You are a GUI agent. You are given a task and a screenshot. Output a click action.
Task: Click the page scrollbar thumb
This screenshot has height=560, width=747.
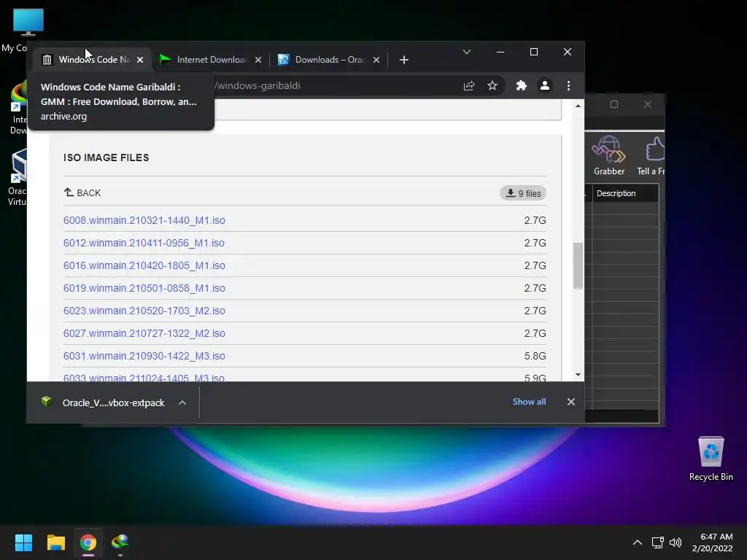coord(578,265)
